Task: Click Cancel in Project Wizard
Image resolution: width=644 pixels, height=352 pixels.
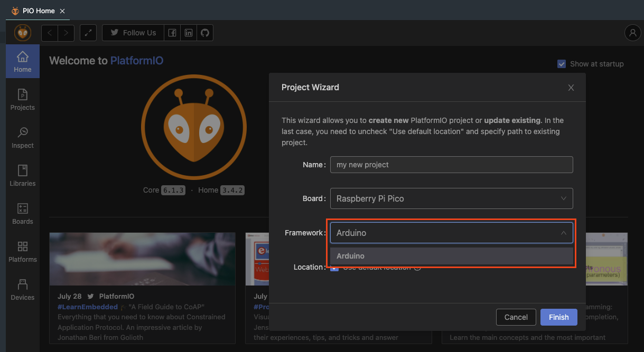Action: [x=516, y=317]
